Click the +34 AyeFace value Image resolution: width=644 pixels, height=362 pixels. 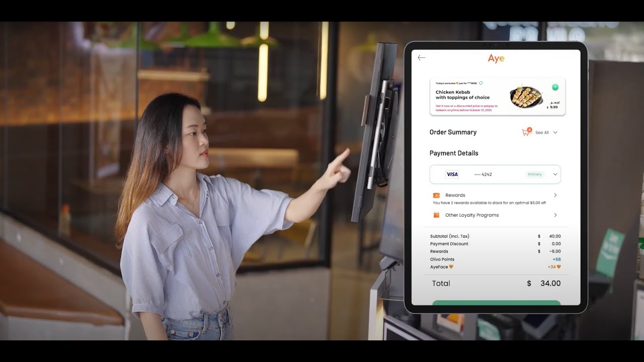click(552, 267)
